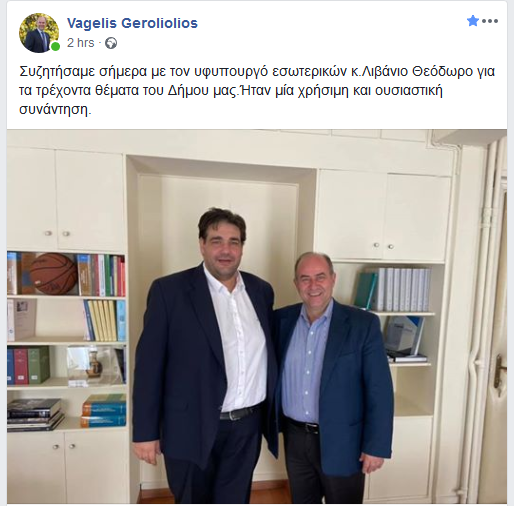Open the Vagelis Geroliolios profile name link
The width and height of the screenshot is (514, 506).
pyautogui.click(x=132, y=23)
